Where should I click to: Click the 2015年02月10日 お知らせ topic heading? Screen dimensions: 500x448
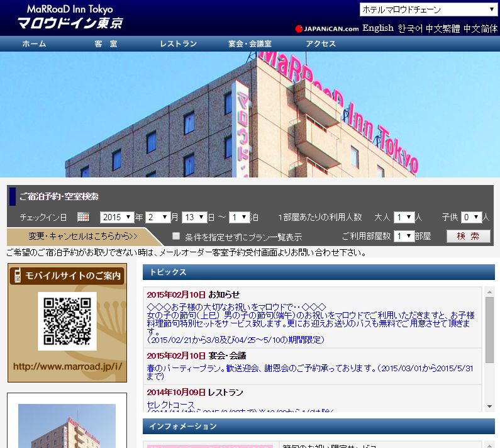[x=193, y=294]
